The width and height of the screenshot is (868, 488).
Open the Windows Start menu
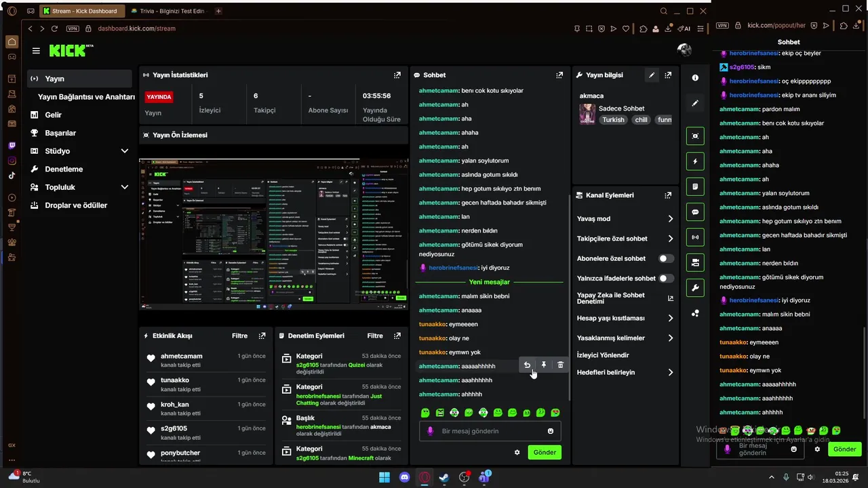click(x=384, y=477)
